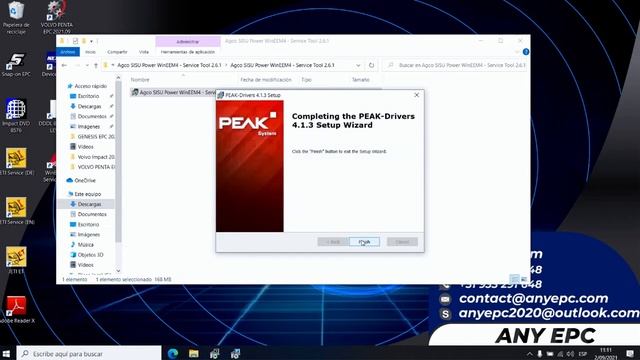Image resolution: width=640 pixels, height=360 pixels.
Task: Switch to the Vista ribbon tab
Action: (144, 52)
